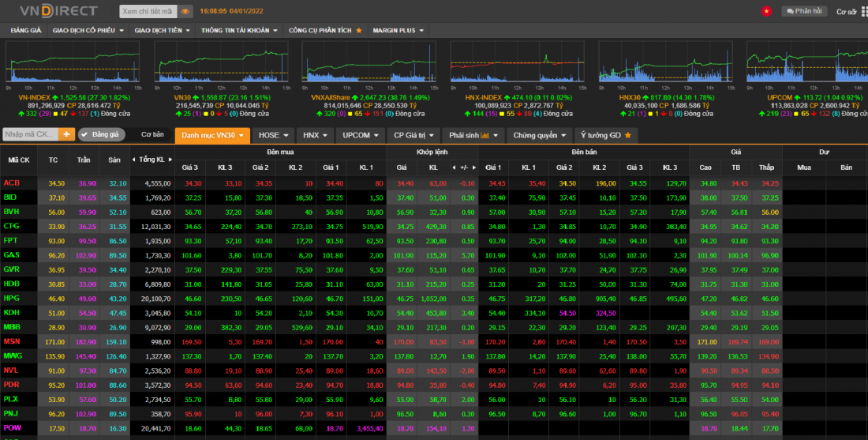Select the FPT stock symbol
Viewport: 868px width, 440px height.
pyautogui.click(x=10, y=240)
